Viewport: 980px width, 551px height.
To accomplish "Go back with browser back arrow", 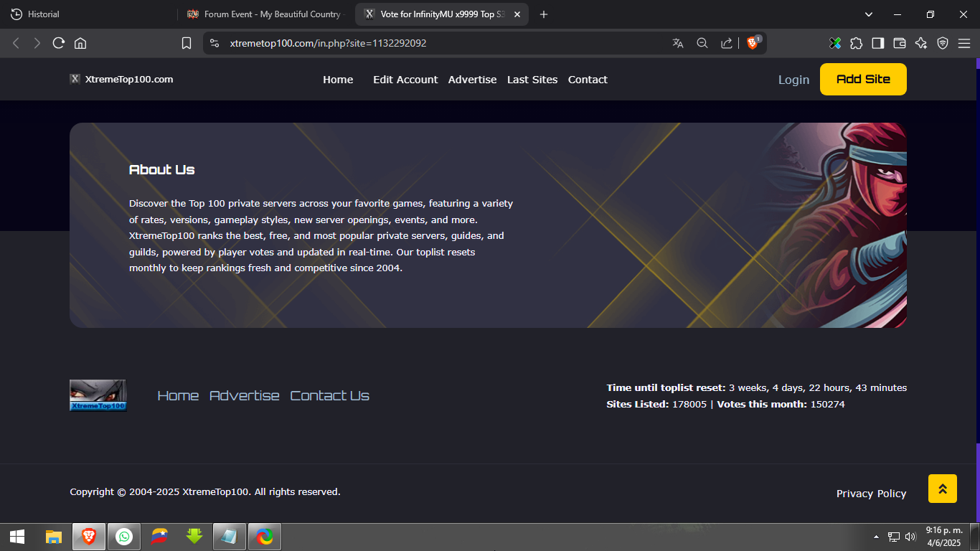I will click(x=16, y=43).
